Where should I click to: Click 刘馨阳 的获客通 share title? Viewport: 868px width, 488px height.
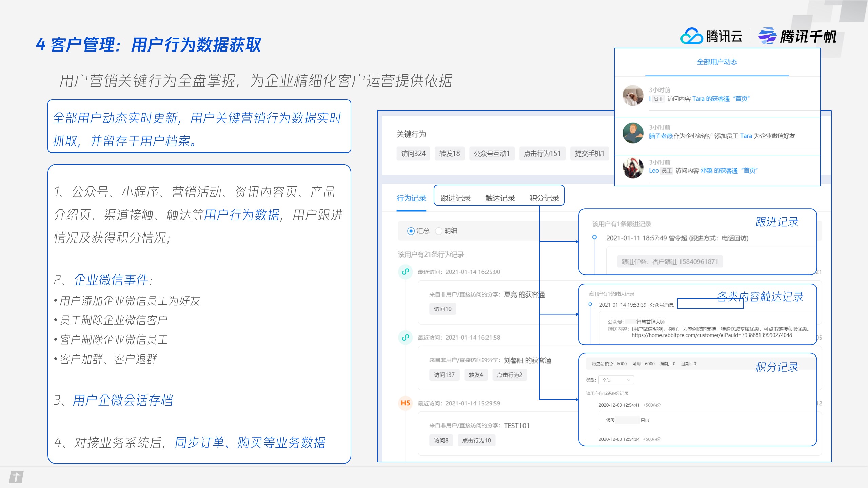coord(527,360)
